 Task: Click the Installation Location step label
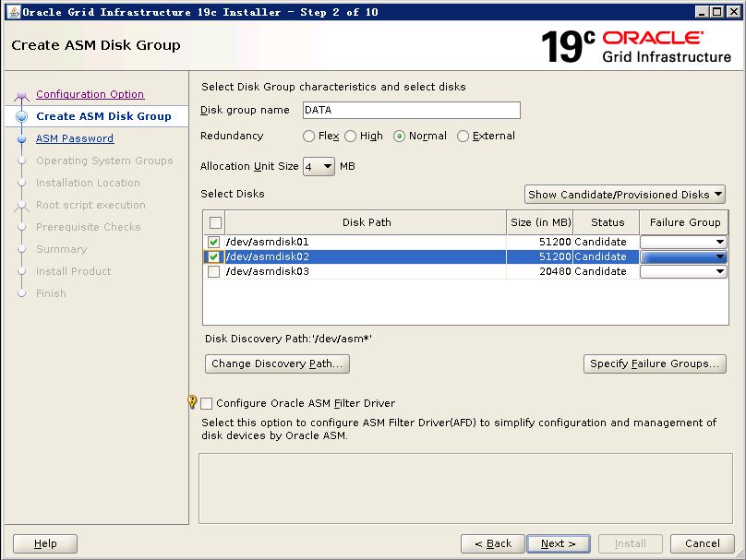[88, 183]
